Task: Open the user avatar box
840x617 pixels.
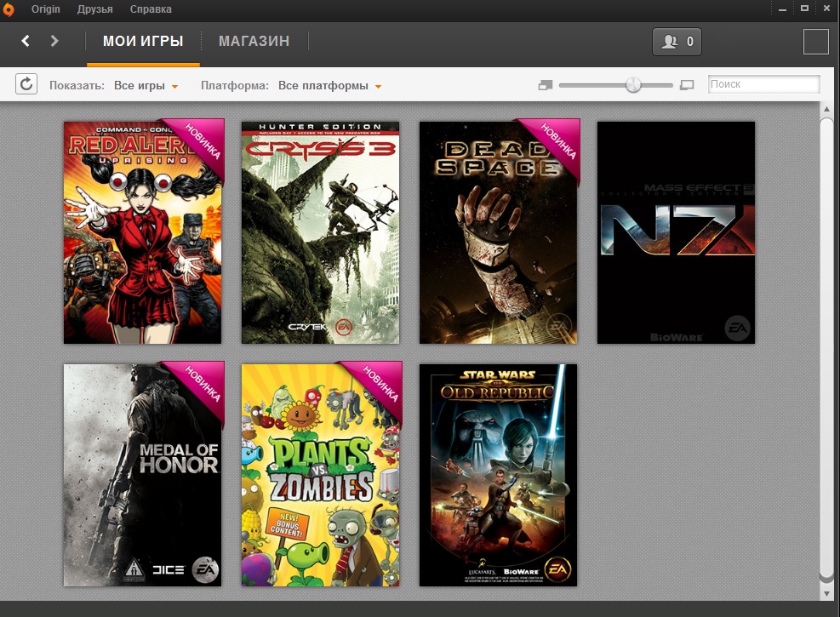Action: pos(816,42)
